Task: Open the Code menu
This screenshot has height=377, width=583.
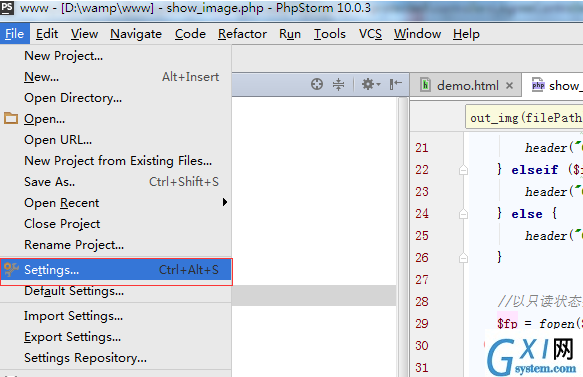Action: (x=190, y=34)
